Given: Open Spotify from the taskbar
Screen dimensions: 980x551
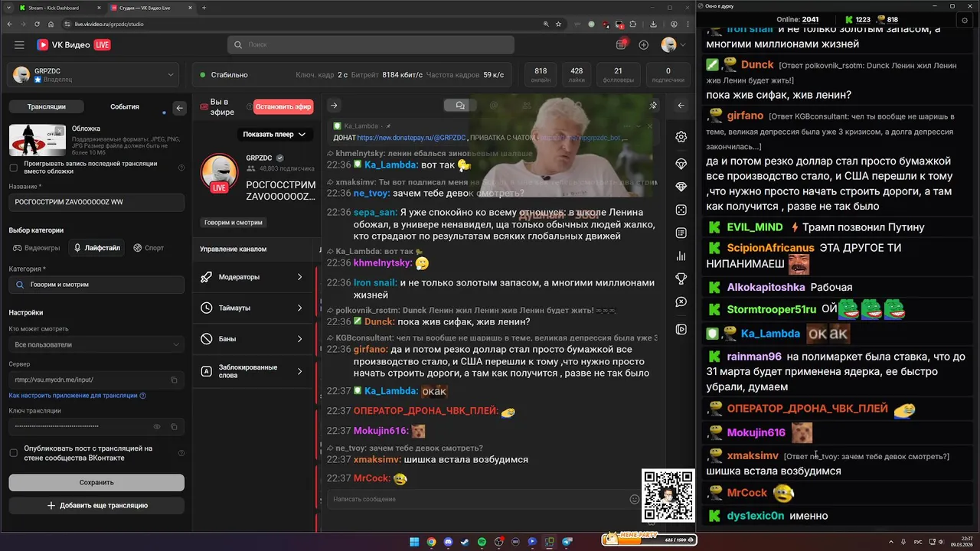Looking at the screenshot, I should click(x=482, y=542).
